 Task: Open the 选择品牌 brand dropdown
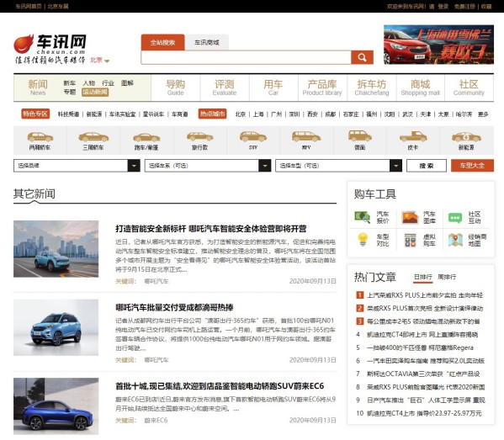tap(77, 166)
